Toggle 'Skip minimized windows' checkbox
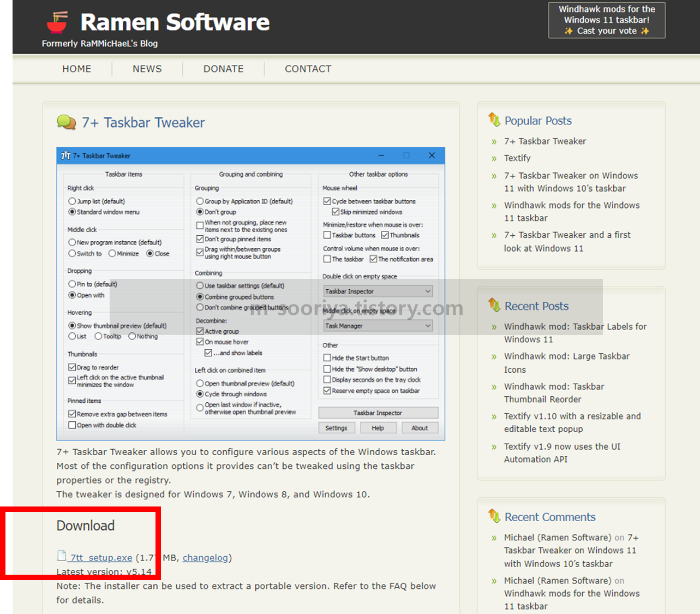Viewport: 700px width, 614px height. pos(336,212)
